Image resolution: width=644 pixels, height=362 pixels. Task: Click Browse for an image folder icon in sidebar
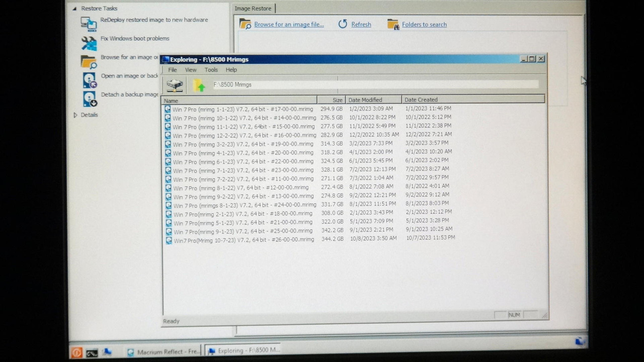(89, 61)
